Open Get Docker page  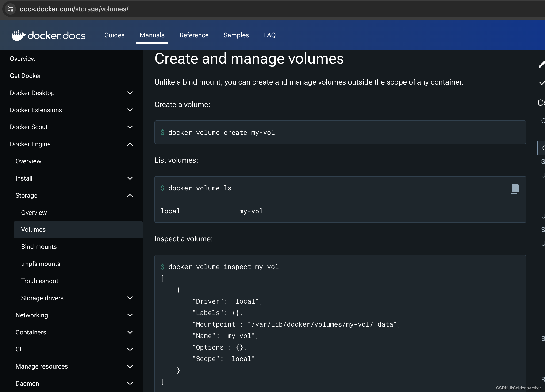pos(26,76)
